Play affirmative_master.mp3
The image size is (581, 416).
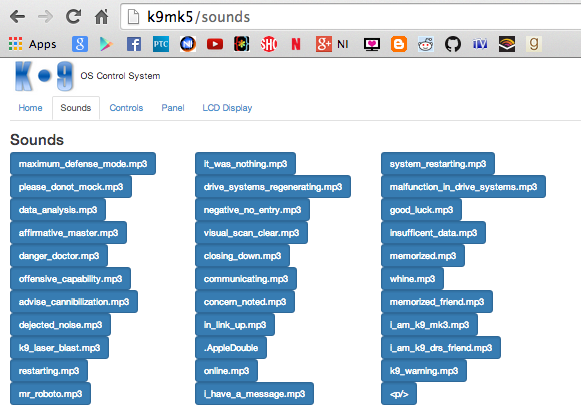pyautogui.click(x=69, y=232)
